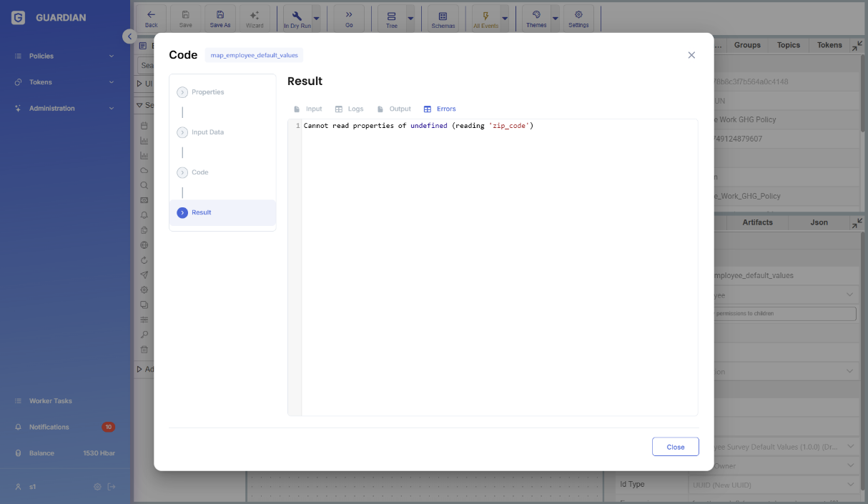868x504 pixels.
Task: Open the Schemas toolbar icon
Action: coord(443,19)
